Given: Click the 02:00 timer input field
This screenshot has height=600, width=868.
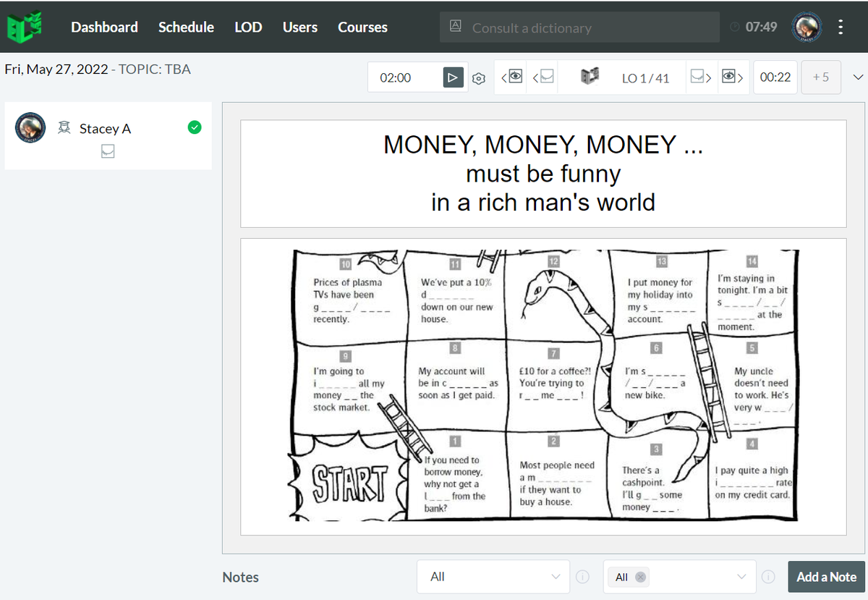Looking at the screenshot, I should coord(405,77).
